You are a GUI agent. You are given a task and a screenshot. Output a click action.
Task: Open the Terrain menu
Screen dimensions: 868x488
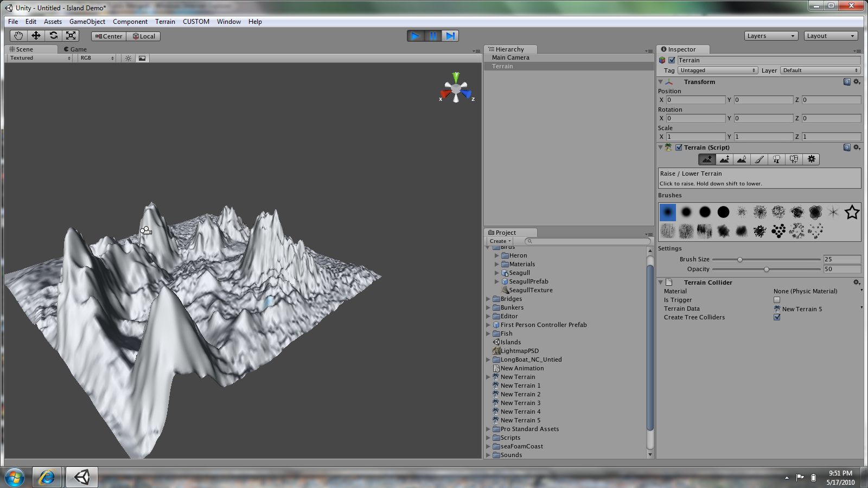point(165,22)
